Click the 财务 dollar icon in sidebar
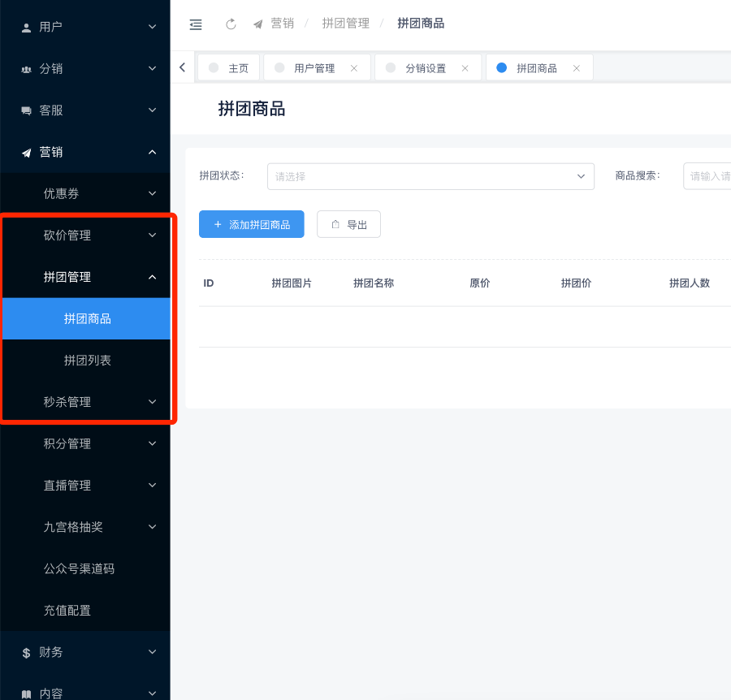Screen dimensions: 731x700 tap(26, 653)
